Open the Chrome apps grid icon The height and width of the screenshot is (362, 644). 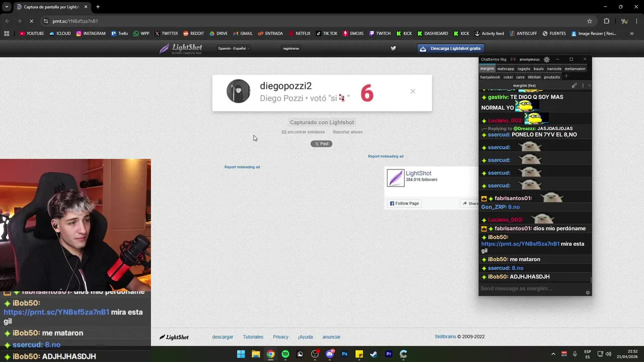pos(7,34)
